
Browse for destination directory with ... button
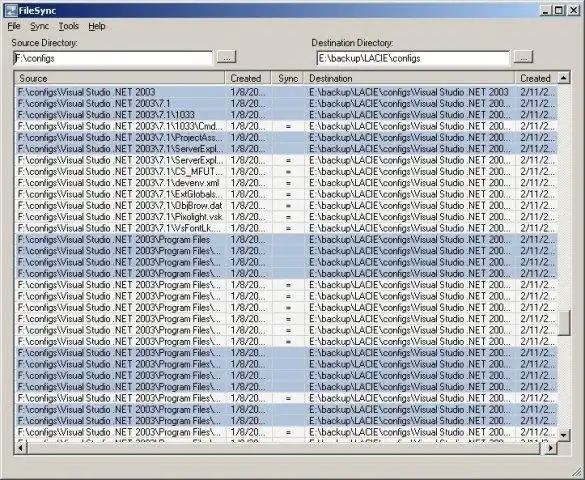click(x=523, y=57)
